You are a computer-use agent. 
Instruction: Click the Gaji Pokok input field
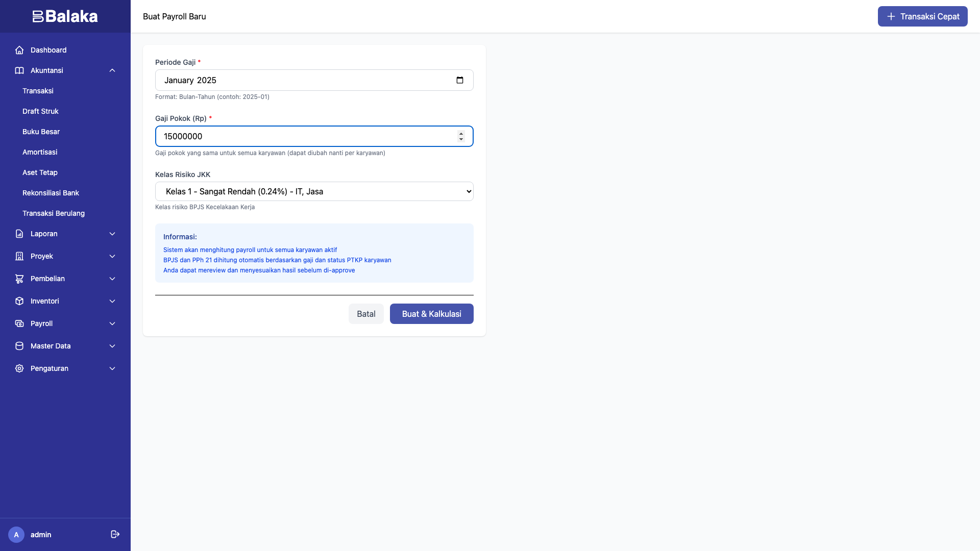pyautogui.click(x=306, y=136)
